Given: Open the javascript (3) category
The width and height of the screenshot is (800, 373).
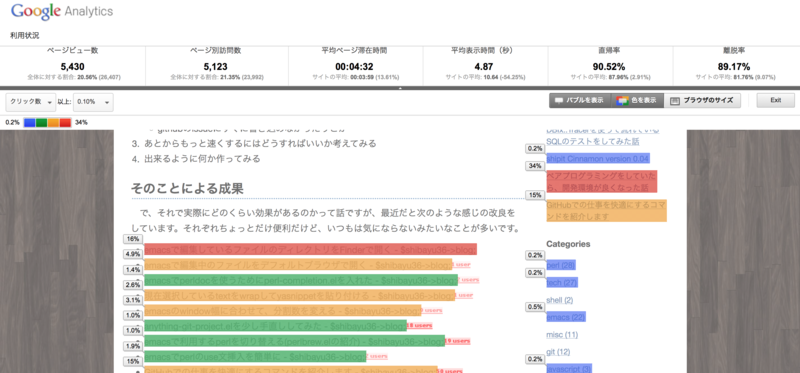Looking at the screenshot, I should click(569, 369).
